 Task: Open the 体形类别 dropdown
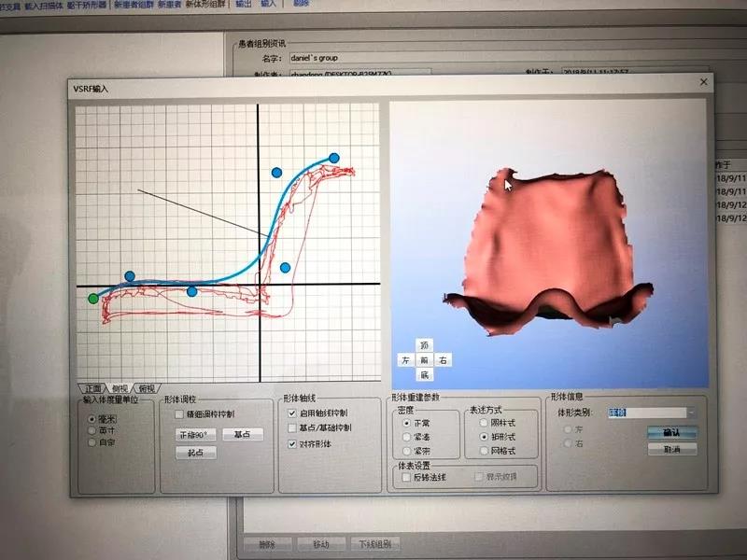691,413
